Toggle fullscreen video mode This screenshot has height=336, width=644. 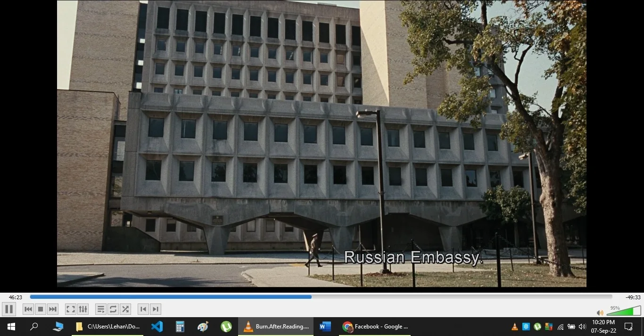pos(71,309)
